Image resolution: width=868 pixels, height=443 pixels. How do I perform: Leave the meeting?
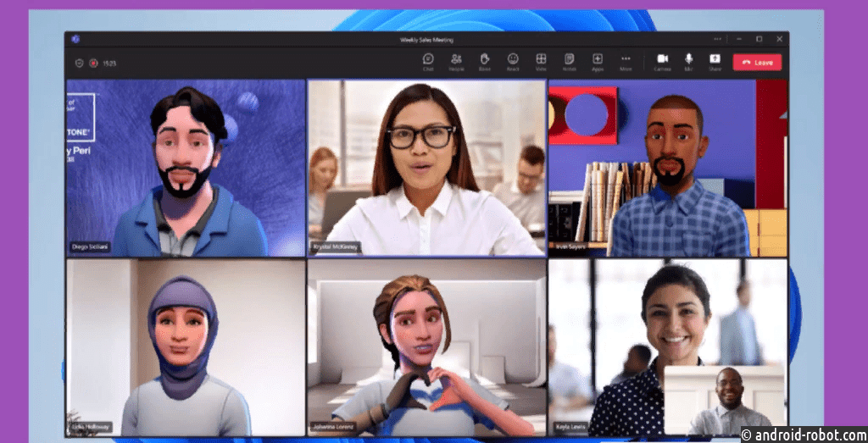757,63
